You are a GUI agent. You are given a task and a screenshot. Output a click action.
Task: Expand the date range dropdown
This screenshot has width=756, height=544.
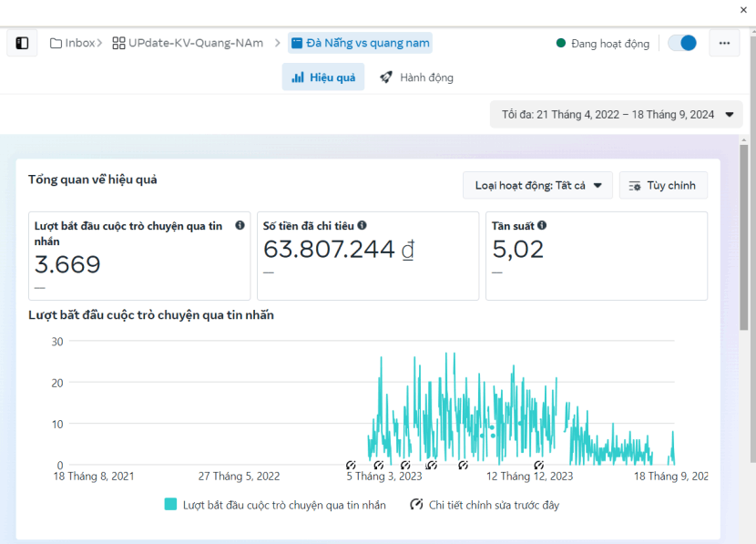click(x=617, y=115)
